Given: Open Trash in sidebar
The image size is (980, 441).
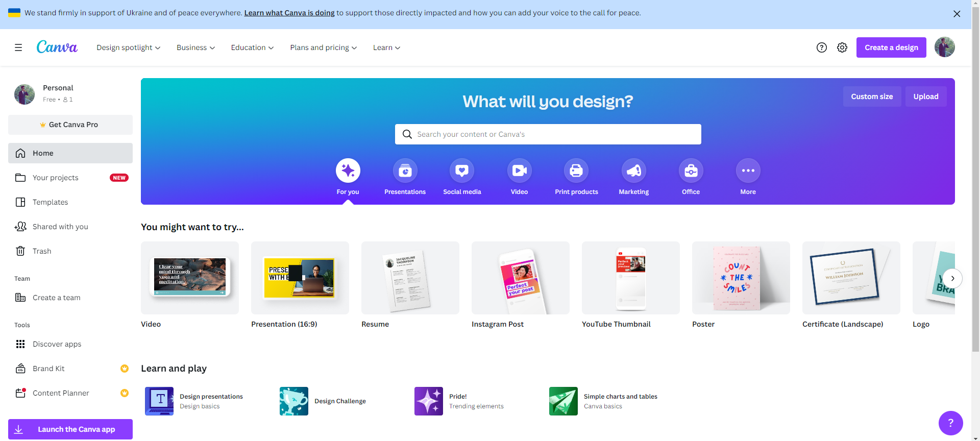Looking at the screenshot, I should (x=70, y=251).
